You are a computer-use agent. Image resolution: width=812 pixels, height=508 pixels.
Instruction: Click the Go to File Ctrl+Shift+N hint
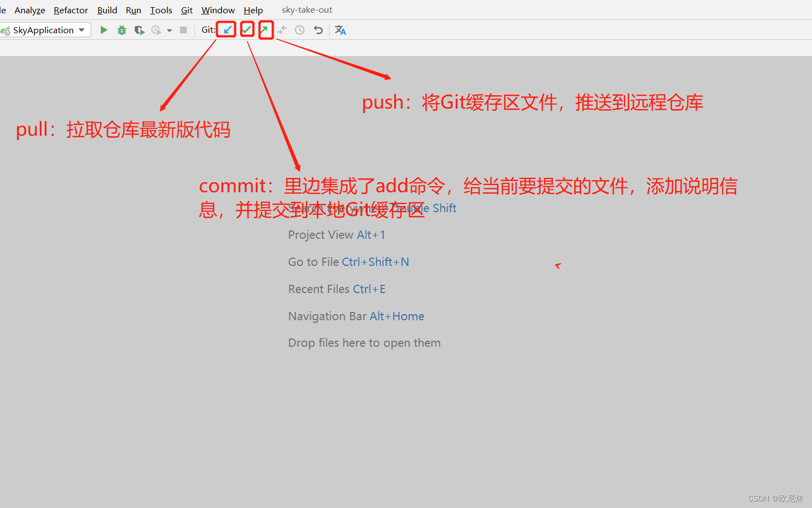coord(348,262)
